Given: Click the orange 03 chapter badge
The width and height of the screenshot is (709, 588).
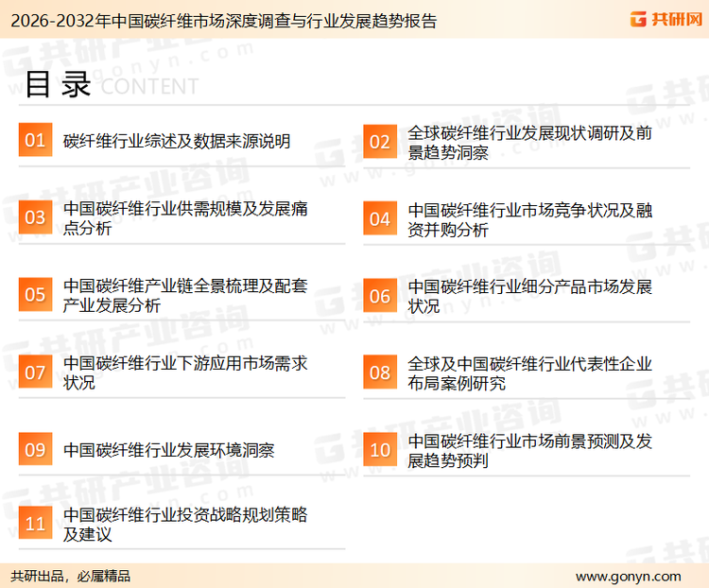Looking at the screenshot, I should coord(35,217).
